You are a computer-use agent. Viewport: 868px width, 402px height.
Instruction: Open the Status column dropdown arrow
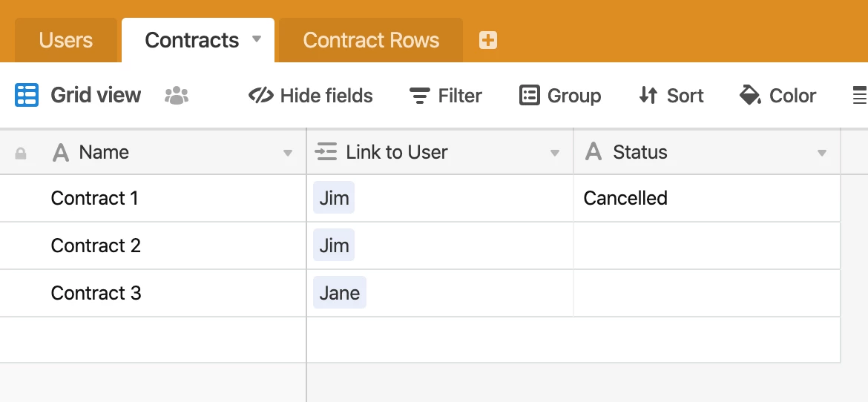(821, 153)
